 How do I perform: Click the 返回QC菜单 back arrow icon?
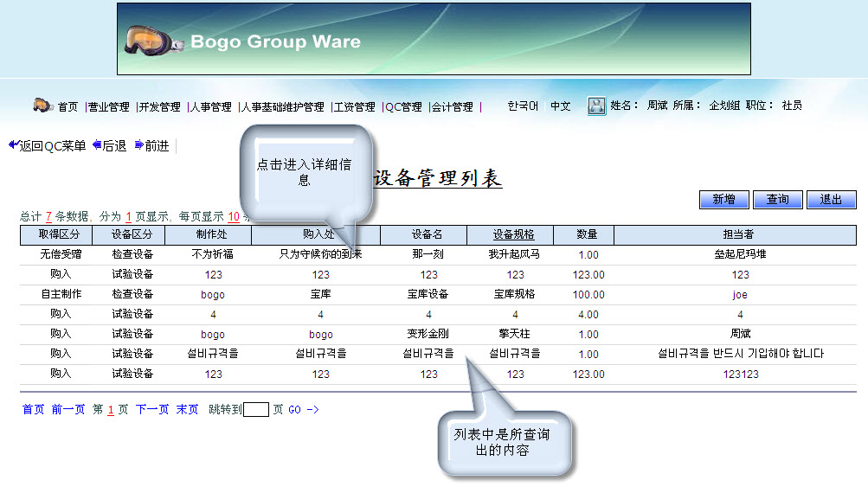(x=14, y=145)
